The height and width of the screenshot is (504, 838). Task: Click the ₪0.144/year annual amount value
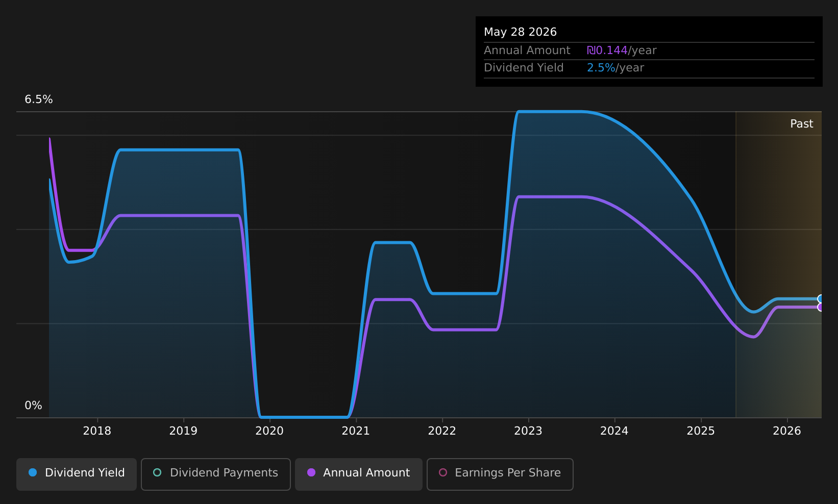(x=622, y=51)
